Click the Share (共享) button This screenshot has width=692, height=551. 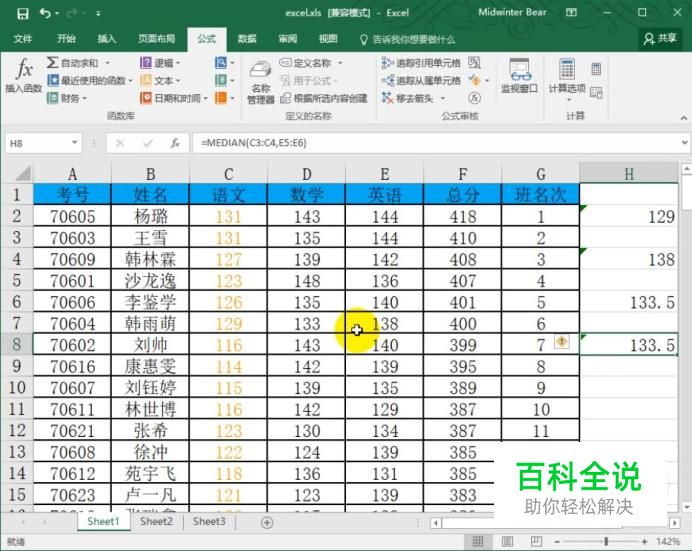tap(661, 39)
